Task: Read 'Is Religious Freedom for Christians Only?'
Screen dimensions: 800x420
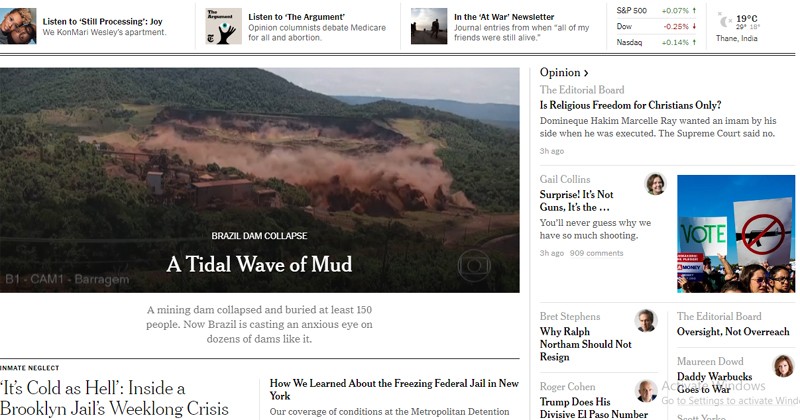Action: click(631, 105)
